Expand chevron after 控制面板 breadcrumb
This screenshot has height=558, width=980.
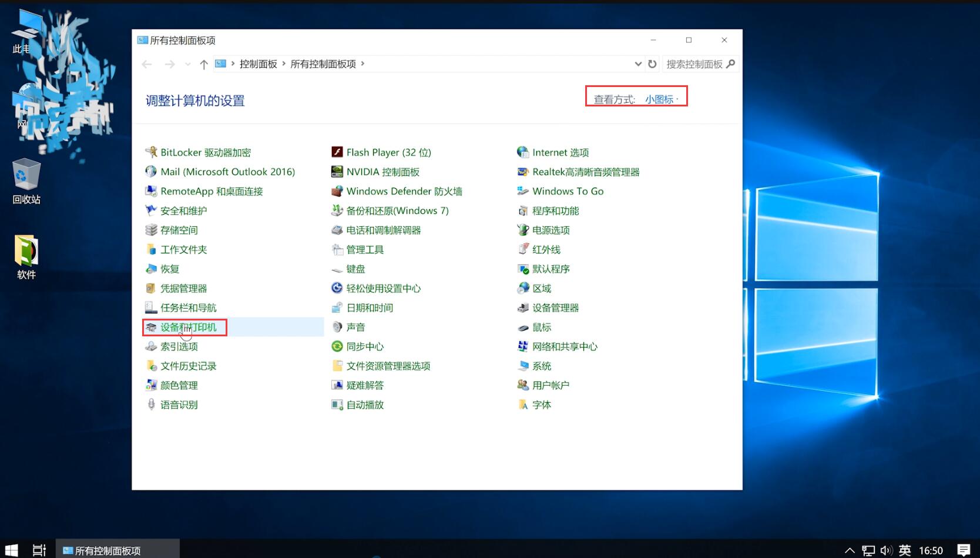(284, 64)
